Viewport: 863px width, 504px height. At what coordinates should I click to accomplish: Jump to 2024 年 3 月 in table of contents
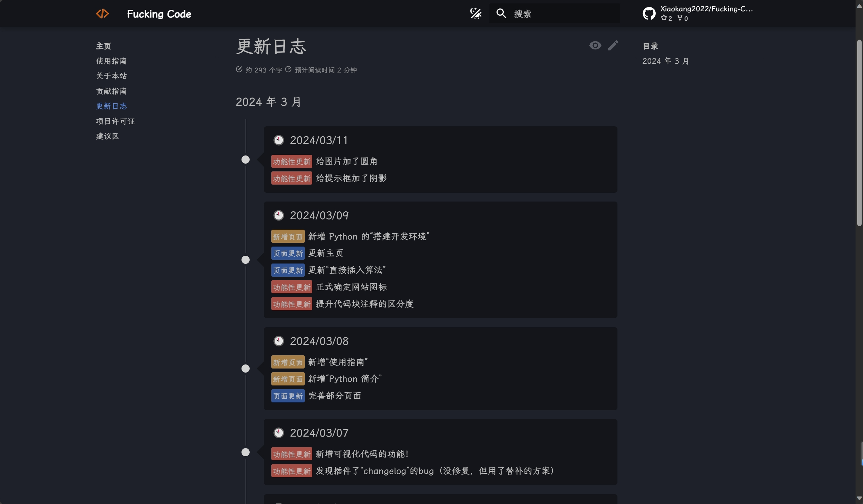click(x=666, y=61)
